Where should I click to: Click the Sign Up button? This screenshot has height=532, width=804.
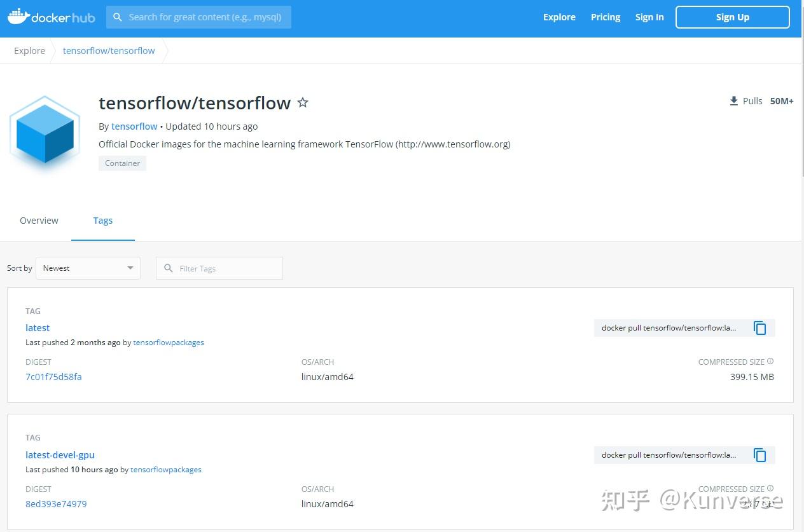click(732, 17)
